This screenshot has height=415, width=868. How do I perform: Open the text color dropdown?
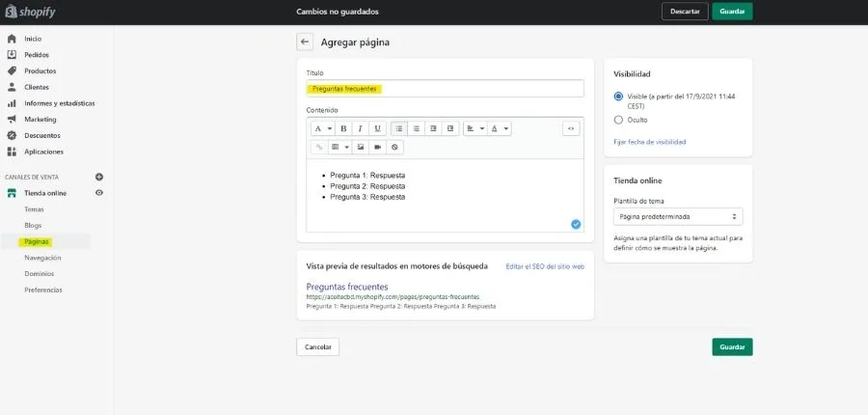click(x=500, y=128)
